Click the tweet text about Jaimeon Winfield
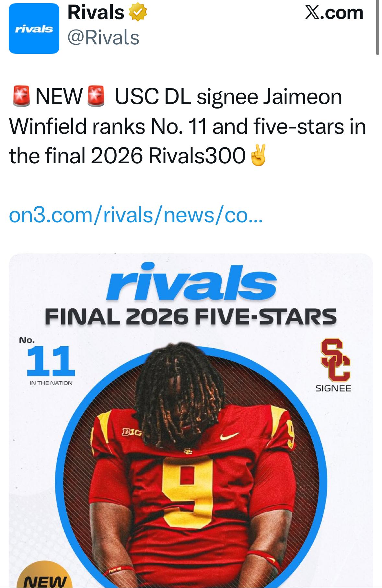This screenshot has height=588, width=382. coord(188,126)
